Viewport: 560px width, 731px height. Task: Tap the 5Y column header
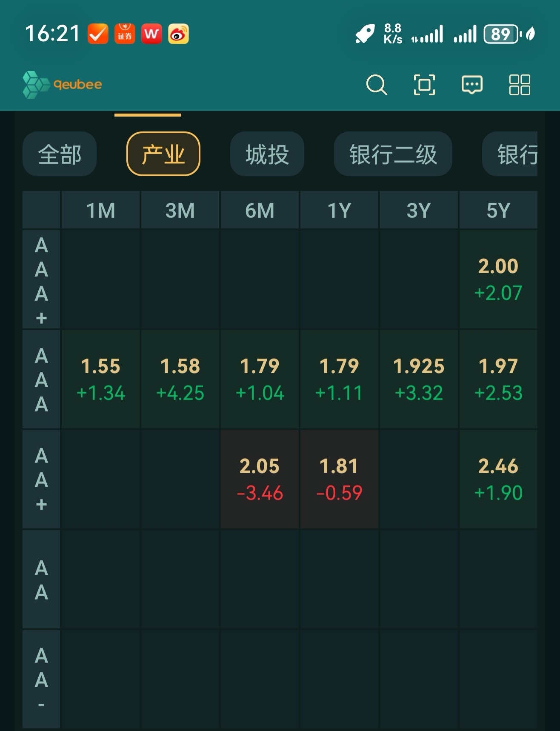click(x=498, y=210)
